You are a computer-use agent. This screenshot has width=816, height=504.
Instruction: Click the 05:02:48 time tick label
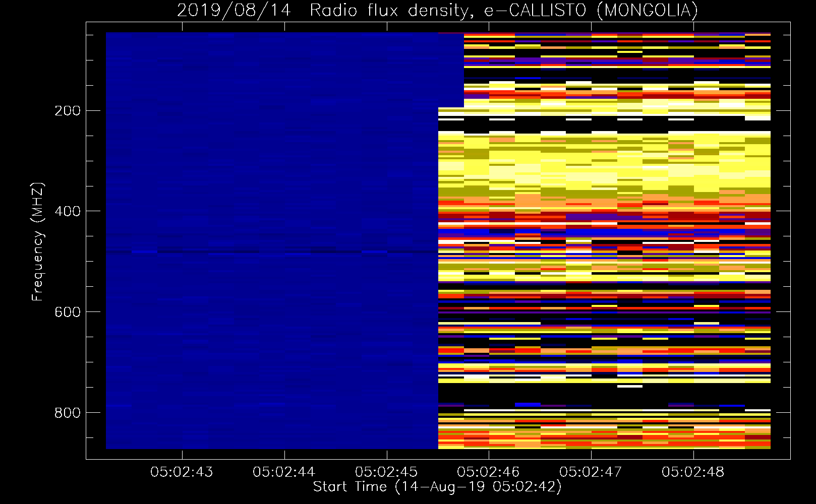coord(693,472)
